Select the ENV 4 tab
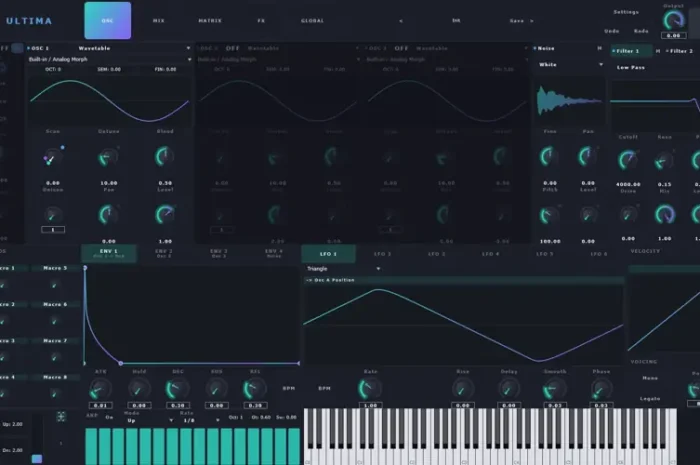The image size is (700, 465). point(274,253)
